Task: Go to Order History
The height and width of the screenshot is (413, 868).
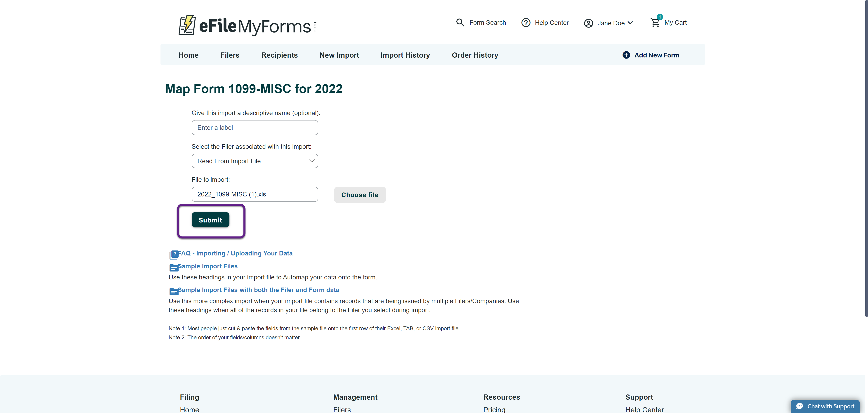Action: click(x=475, y=55)
